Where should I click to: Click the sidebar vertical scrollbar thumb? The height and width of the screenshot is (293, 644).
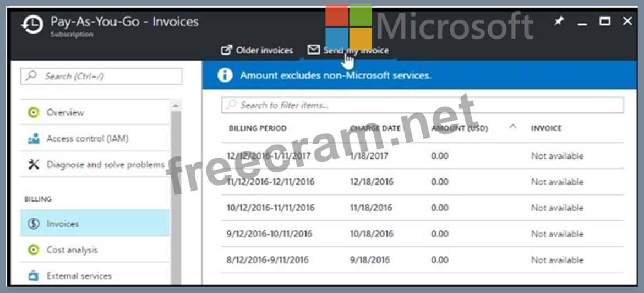click(x=176, y=197)
